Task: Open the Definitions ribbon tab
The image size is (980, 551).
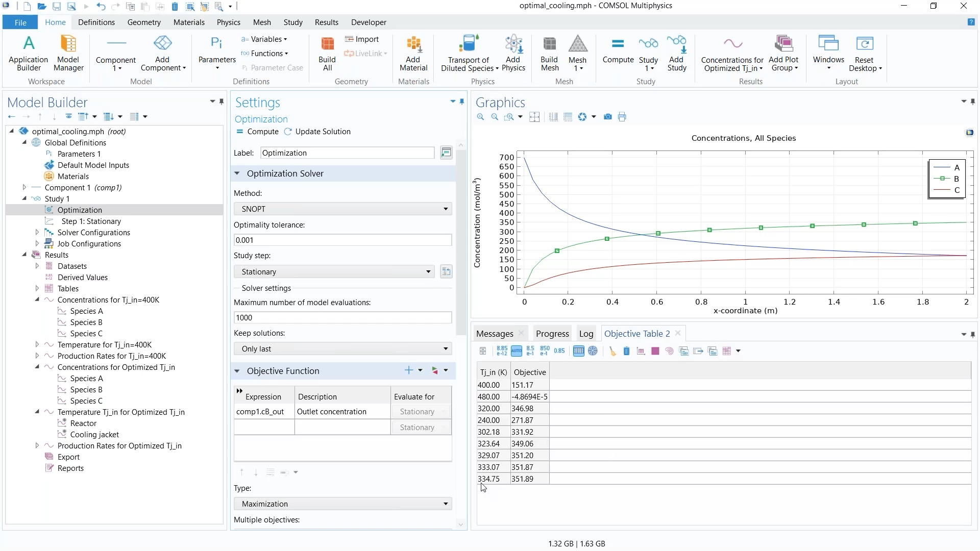Action: [x=96, y=22]
